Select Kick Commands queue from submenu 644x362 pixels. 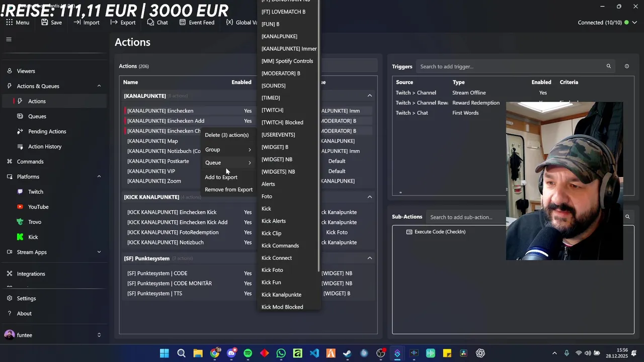[280, 246]
